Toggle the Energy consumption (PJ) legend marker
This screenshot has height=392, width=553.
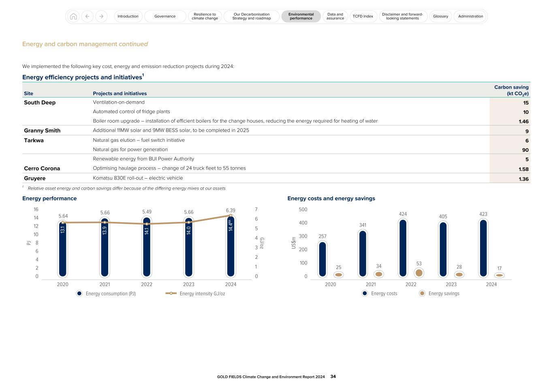tap(79, 293)
